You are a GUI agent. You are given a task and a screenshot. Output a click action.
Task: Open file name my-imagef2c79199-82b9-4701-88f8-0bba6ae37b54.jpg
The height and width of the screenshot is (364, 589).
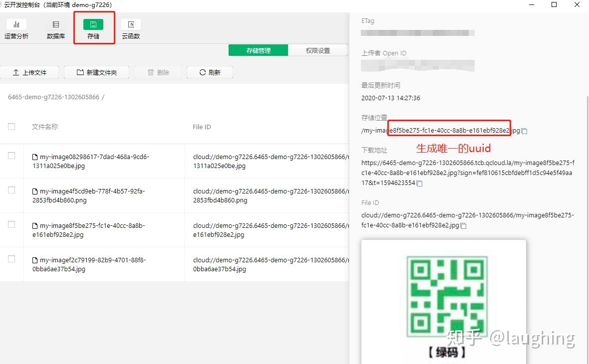point(89,265)
